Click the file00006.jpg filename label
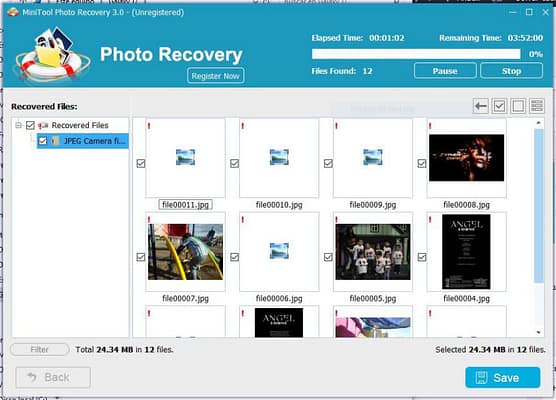556x400 pixels. click(x=279, y=298)
